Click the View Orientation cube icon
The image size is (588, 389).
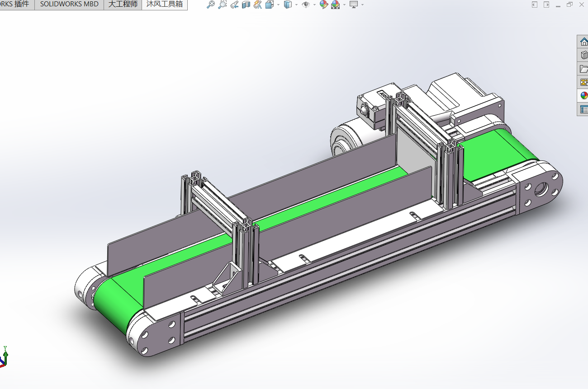coord(270,5)
